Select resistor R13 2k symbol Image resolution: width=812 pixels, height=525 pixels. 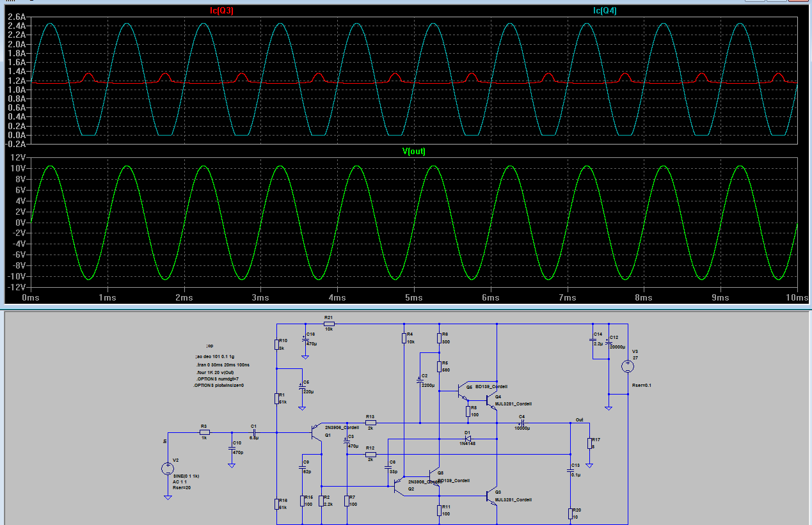tap(370, 423)
